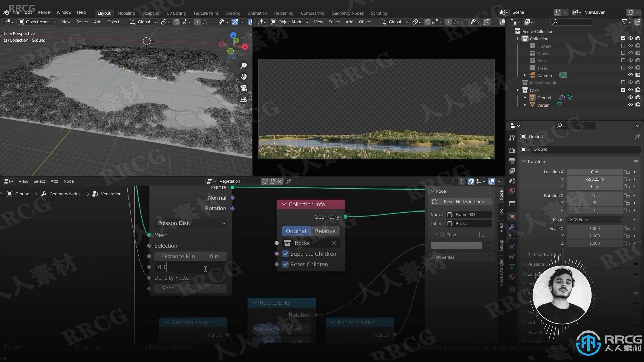The width and height of the screenshot is (644, 362).
Task: Click Relative button in Collection Info node
Action: point(325,230)
